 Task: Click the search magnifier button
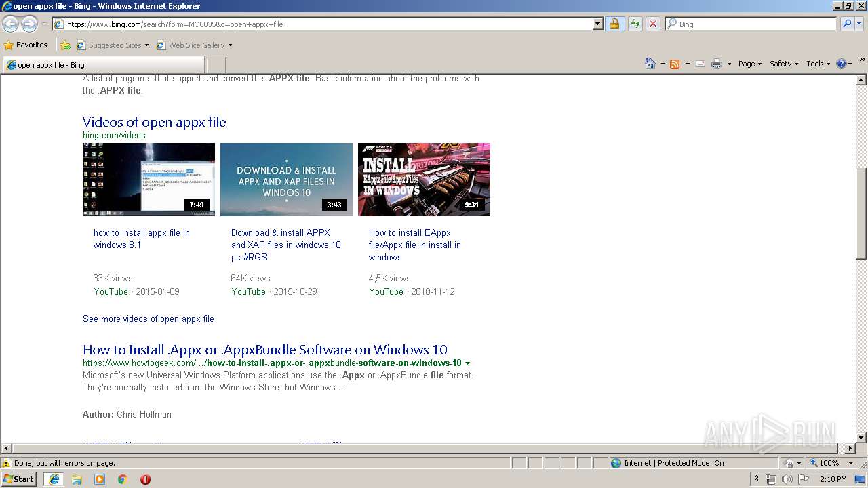coord(846,24)
